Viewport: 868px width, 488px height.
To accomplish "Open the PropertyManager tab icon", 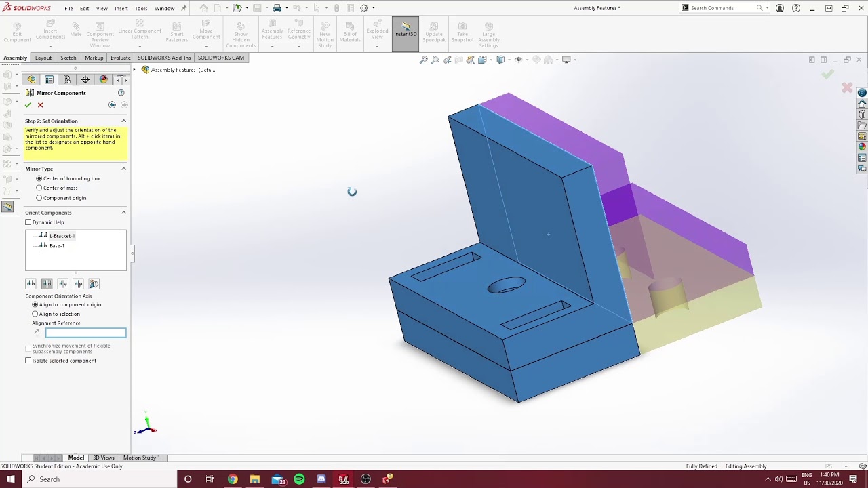I will click(x=50, y=80).
